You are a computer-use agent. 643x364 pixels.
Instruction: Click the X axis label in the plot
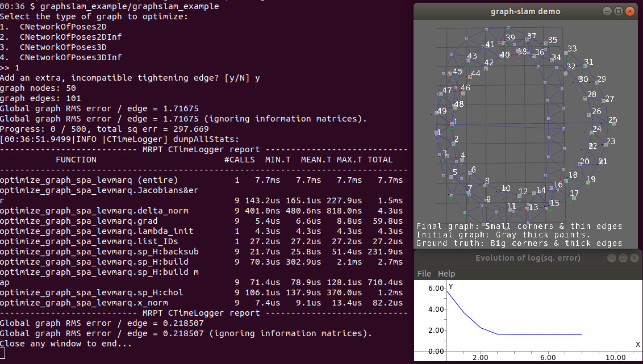(638, 344)
